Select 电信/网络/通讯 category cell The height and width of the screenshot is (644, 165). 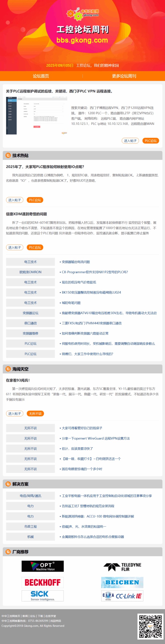[x=30, y=496]
